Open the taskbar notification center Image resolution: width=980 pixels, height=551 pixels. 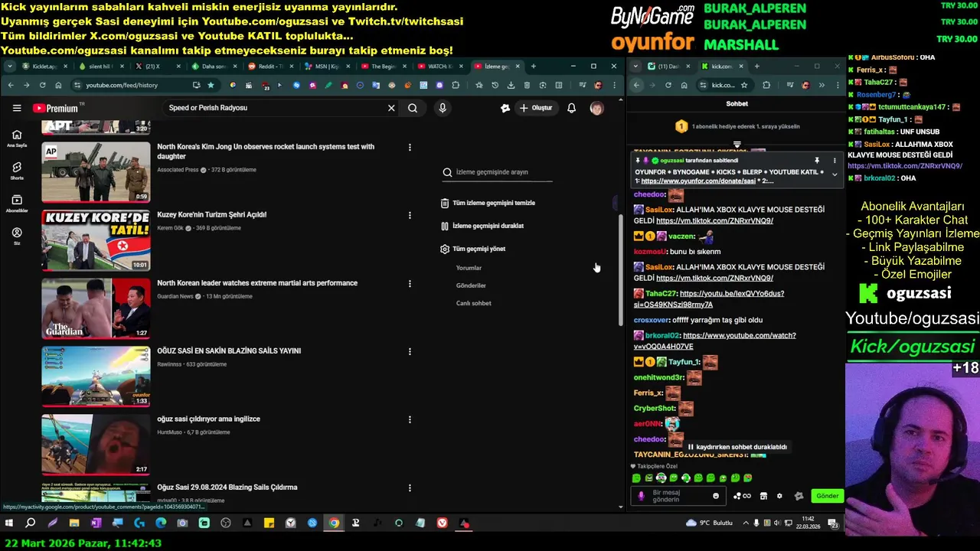pyautogui.click(x=833, y=523)
